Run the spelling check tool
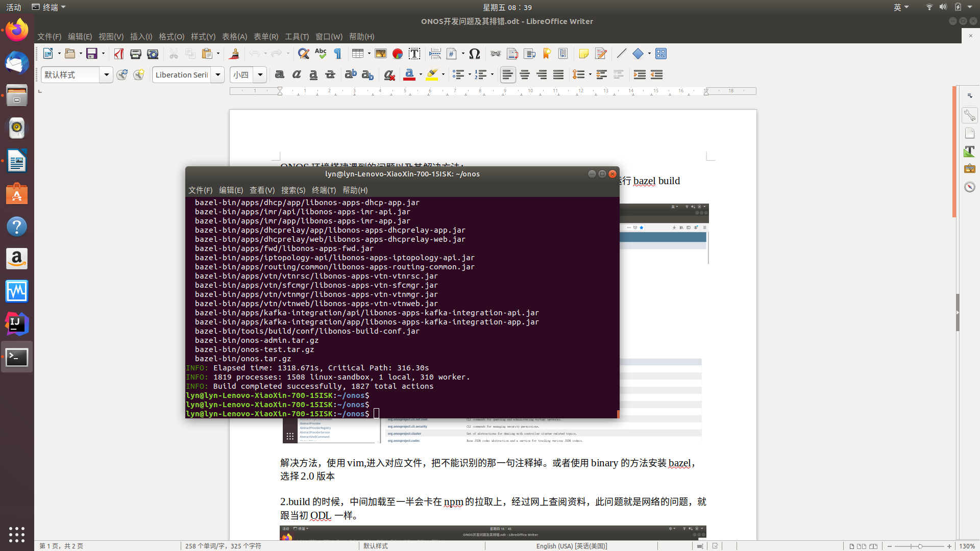The image size is (980, 551). [321, 54]
